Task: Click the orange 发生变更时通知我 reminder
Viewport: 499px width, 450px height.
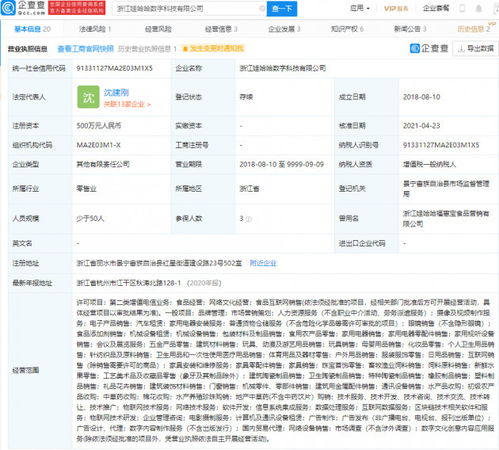Action: pyautogui.click(x=213, y=49)
